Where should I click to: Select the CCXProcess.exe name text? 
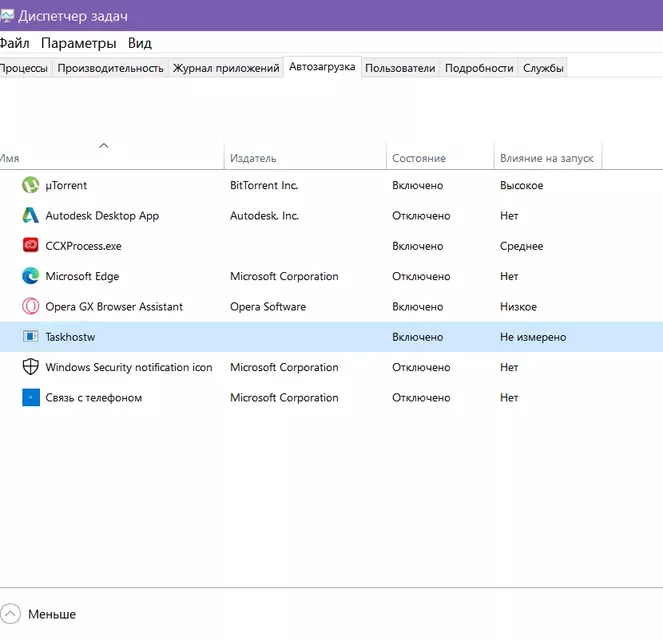click(83, 246)
